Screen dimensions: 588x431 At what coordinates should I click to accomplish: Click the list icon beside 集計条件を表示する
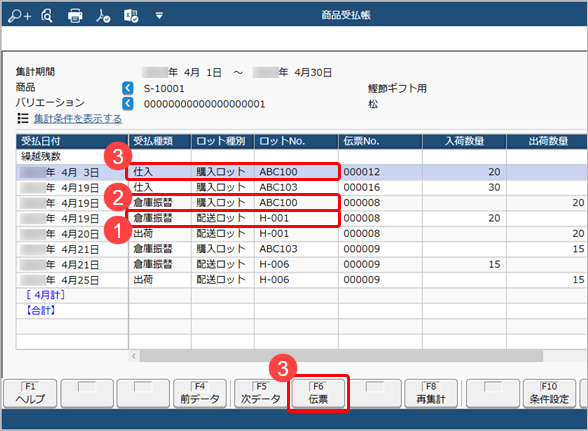[x=23, y=119]
